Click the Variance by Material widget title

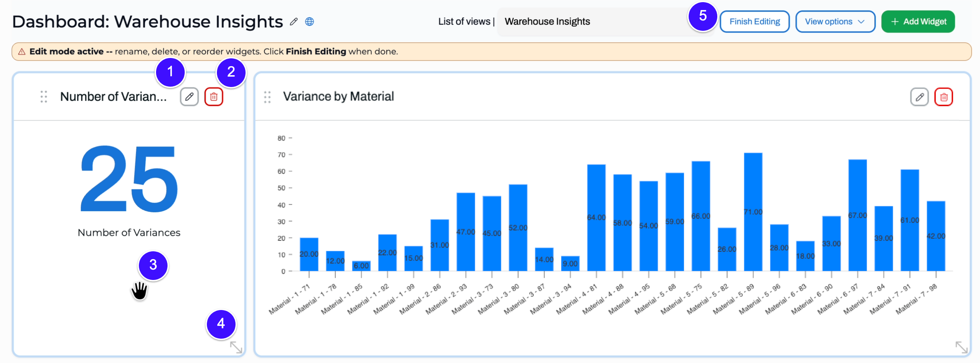(338, 96)
